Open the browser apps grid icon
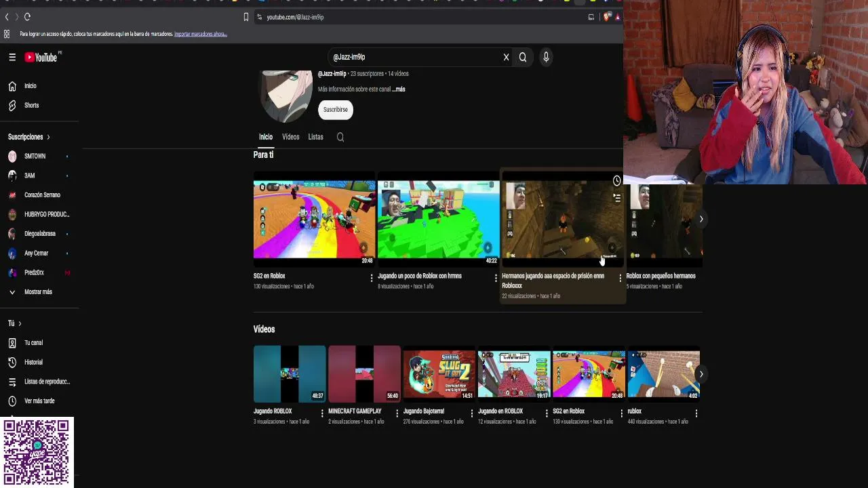Viewport: 868px width, 488px height. pos(7,34)
